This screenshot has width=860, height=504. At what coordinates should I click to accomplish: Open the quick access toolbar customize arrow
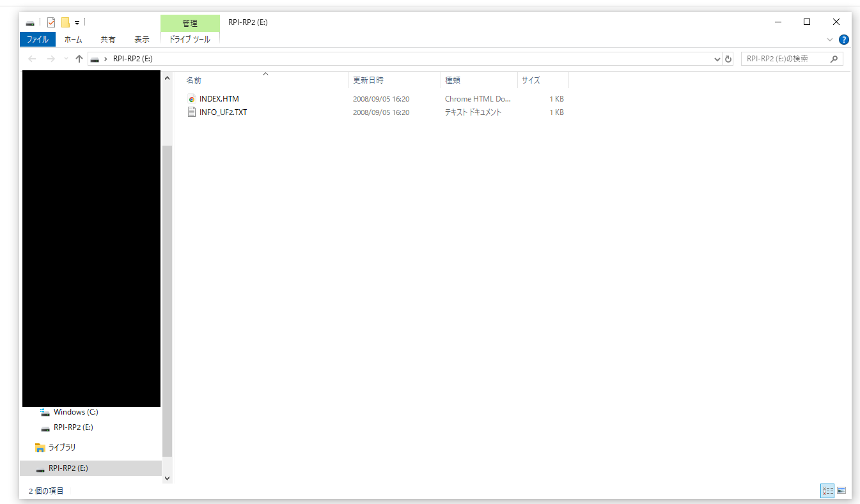(x=77, y=23)
